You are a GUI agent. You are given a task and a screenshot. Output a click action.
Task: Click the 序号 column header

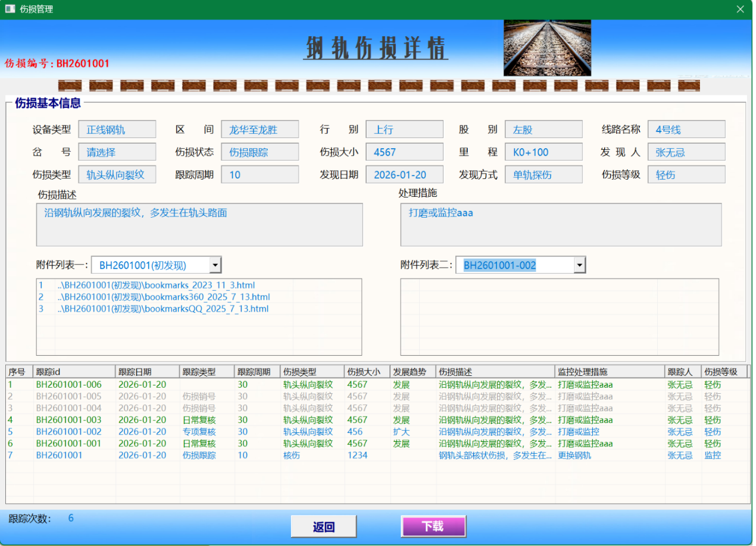[x=19, y=372]
